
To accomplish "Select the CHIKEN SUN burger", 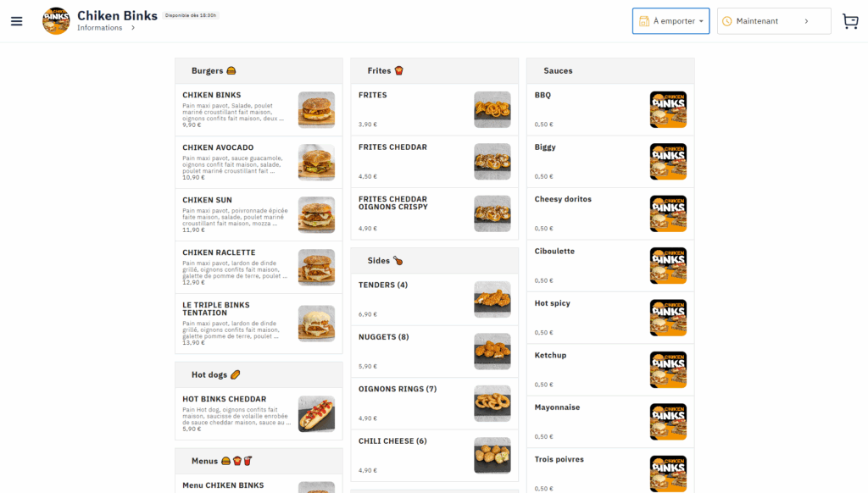I will coord(259,214).
